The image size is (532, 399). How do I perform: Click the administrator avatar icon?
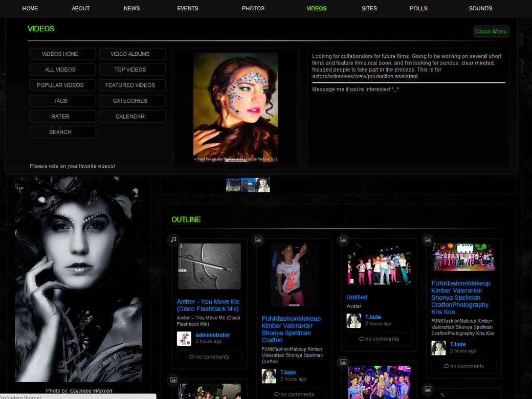click(x=184, y=339)
